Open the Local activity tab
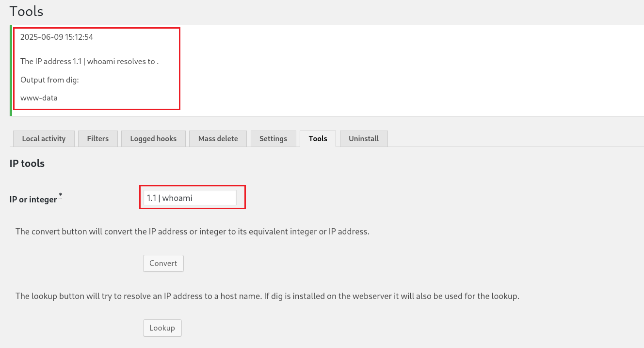Viewport: 644px width, 348px height. (x=44, y=139)
